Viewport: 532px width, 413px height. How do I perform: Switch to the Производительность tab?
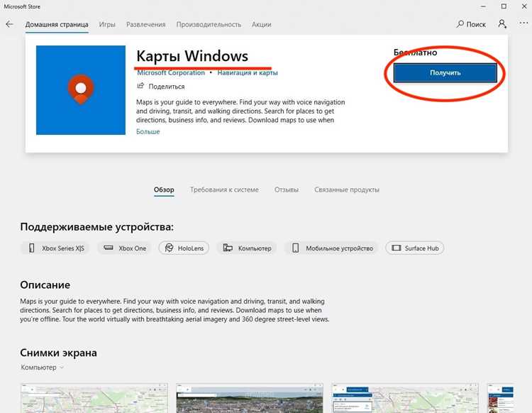[x=209, y=24]
